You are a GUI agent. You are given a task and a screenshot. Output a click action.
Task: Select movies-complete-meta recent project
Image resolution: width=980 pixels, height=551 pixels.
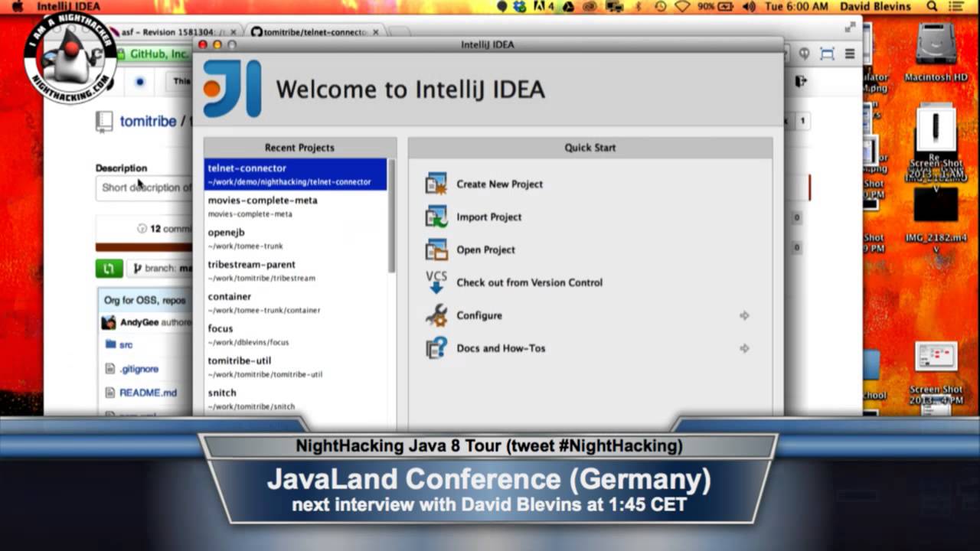[296, 207]
